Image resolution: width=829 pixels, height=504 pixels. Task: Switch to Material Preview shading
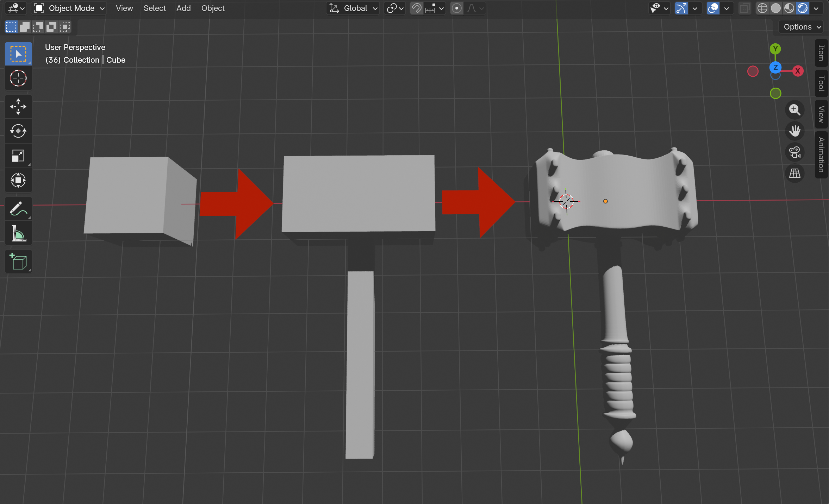(789, 8)
